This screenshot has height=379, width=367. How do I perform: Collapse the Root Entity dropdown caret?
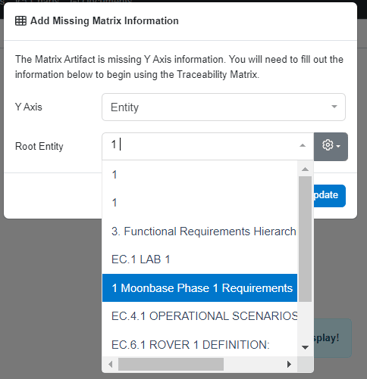pyautogui.click(x=303, y=146)
